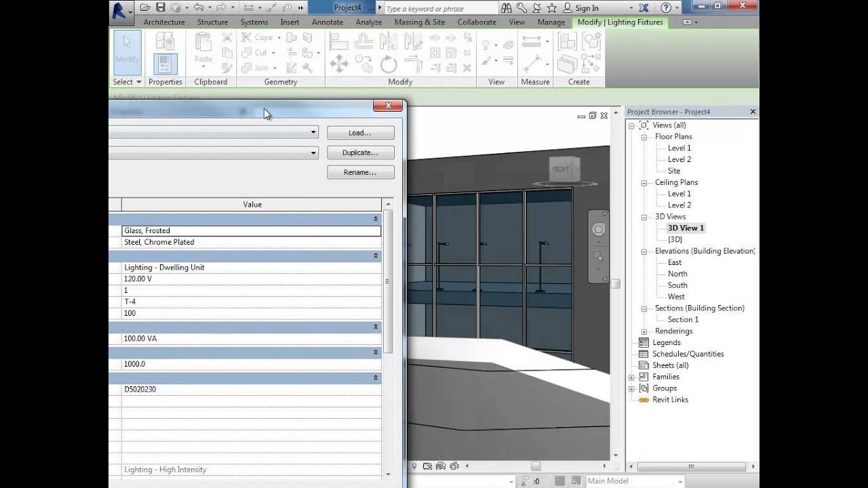Expand the Families node in Project Browser
868x488 pixels.
631,377
